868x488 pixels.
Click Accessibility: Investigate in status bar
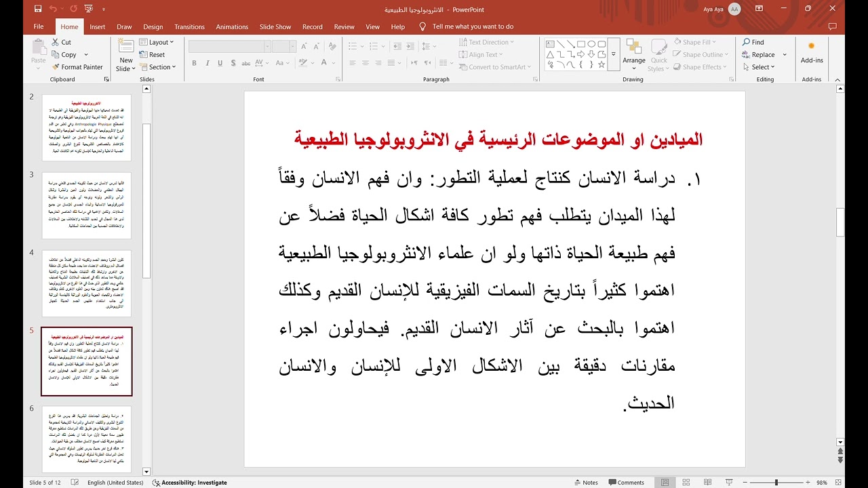point(189,483)
